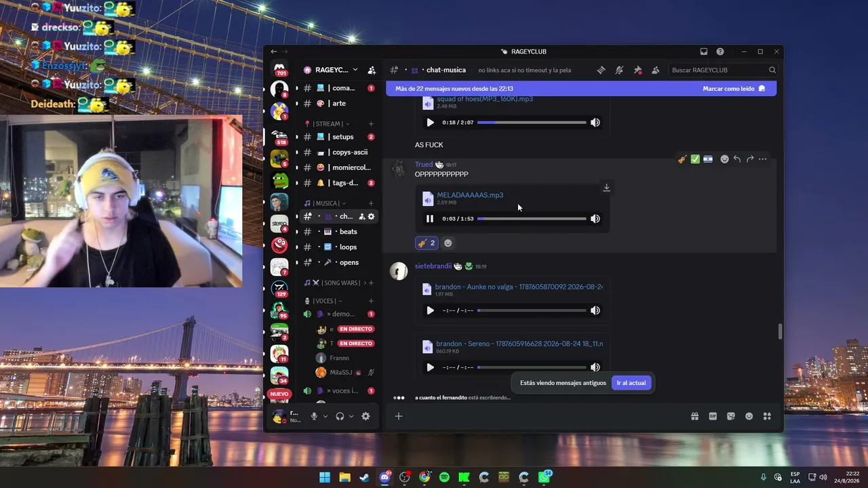Seek in the Aunke no valga progress bar
Image resolution: width=868 pixels, height=488 pixels.
[532, 310]
